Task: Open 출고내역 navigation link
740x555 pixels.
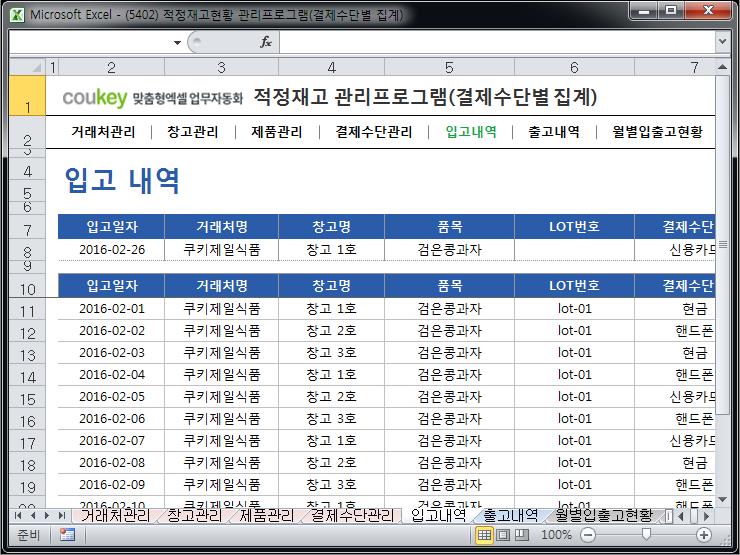Action: (x=554, y=132)
